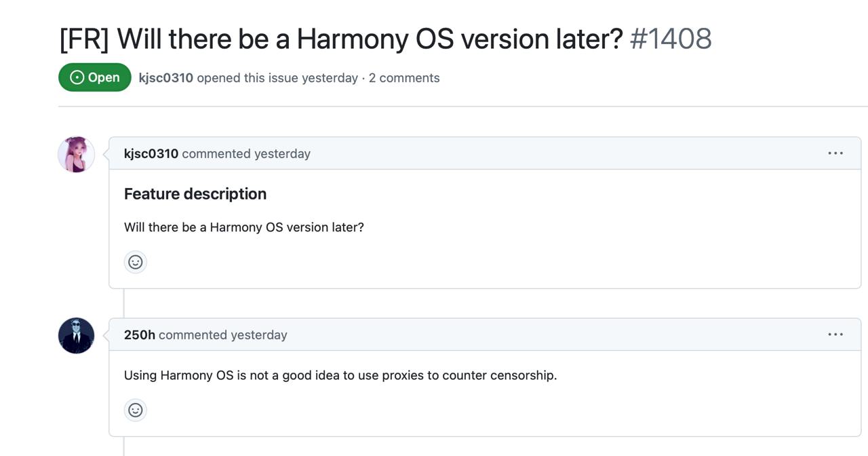The width and height of the screenshot is (868, 456).
Task: Click "yesterday" timestamp in 250h's comment header
Action: [x=259, y=335]
